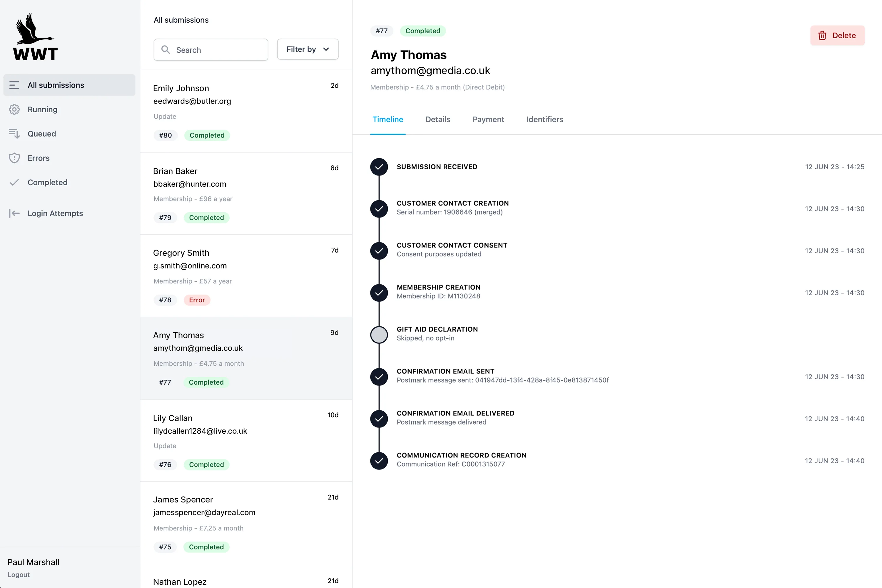
Task: Click the Errors shield icon
Action: pyautogui.click(x=14, y=158)
